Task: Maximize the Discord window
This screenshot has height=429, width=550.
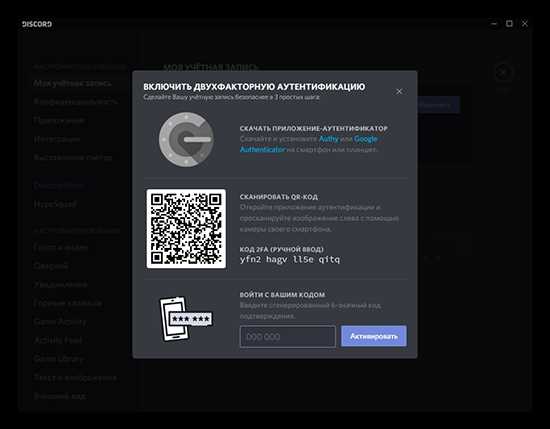Action: (x=509, y=24)
